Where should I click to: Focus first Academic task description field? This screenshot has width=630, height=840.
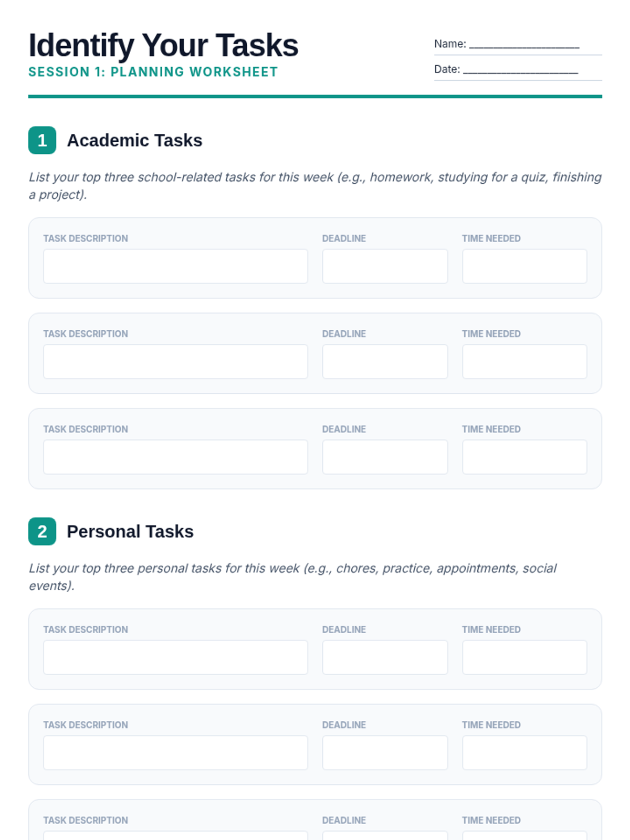(175, 266)
